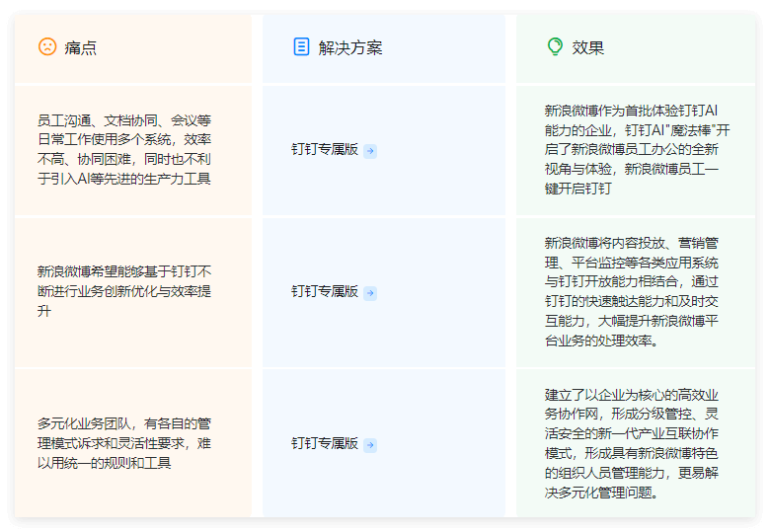Click arrow icon beside 钉钉专属版 in first row
The height and width of the screenshot is (532, 770).
(x=370, y=151)
